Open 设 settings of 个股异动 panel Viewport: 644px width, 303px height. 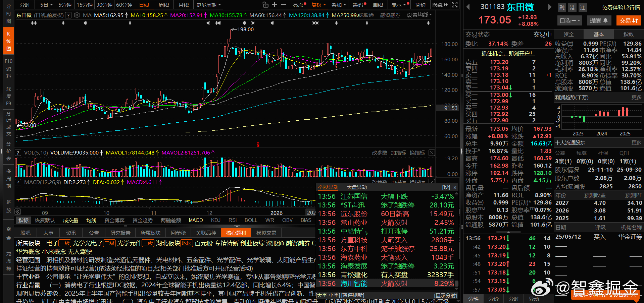446,187
